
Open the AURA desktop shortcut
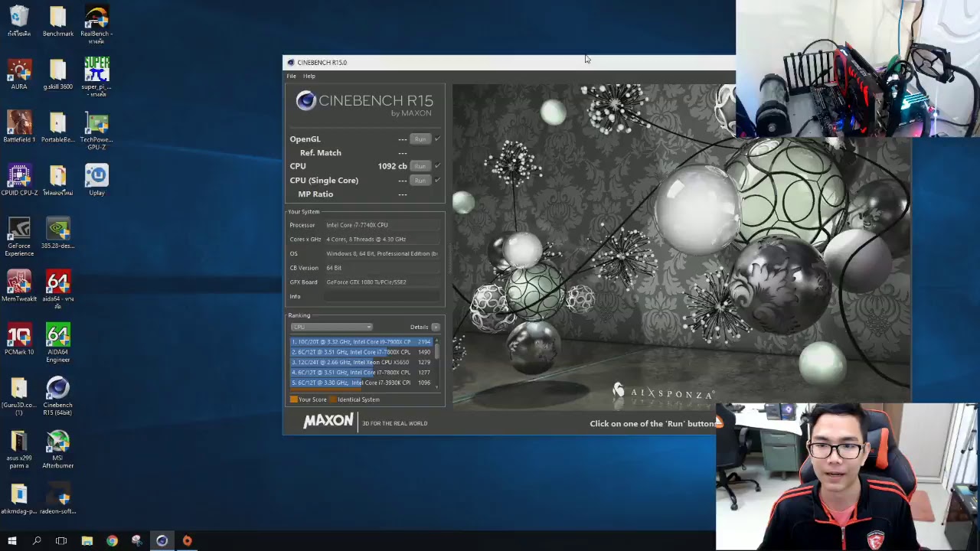19,74
